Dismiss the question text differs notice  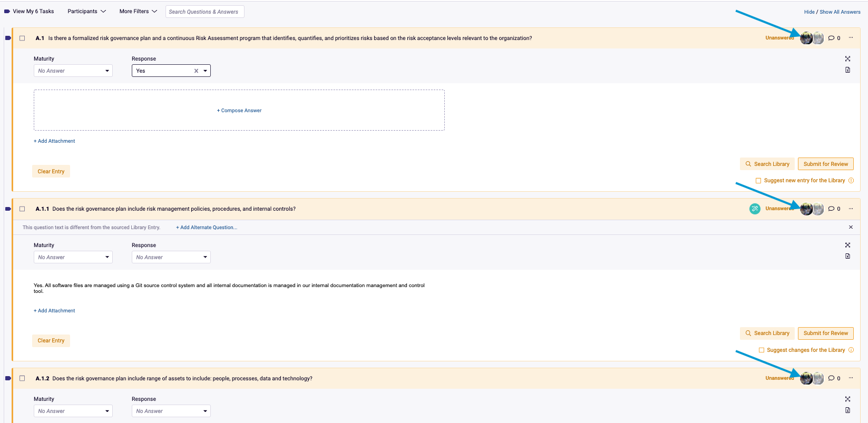(x=851, y=227)
